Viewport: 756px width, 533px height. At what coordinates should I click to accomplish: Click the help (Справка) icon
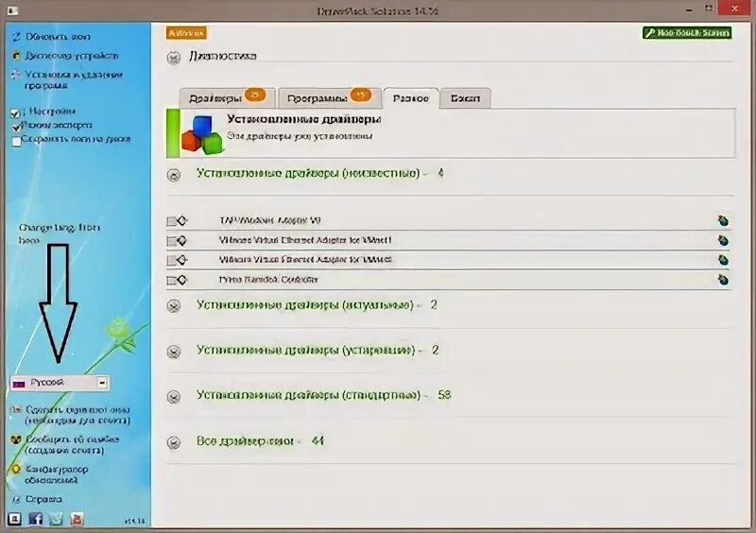tap(16, 499)
